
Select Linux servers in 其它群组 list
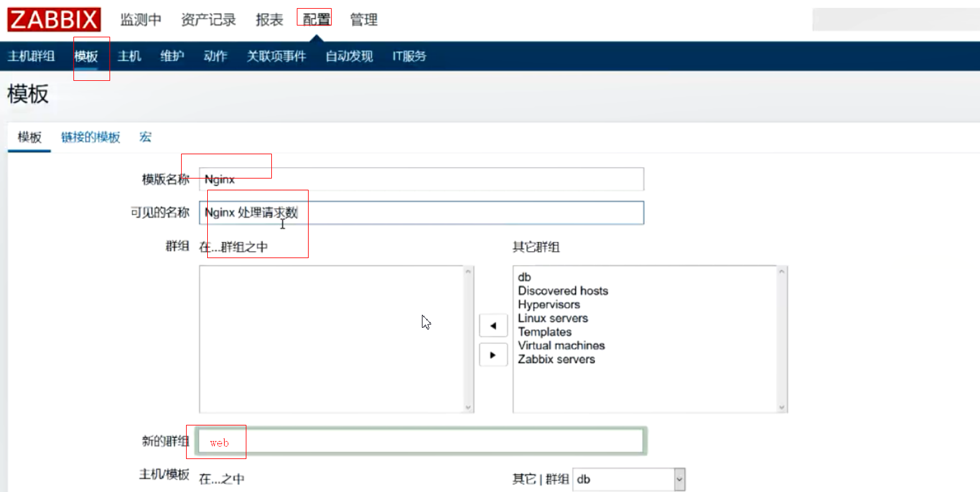553,318
